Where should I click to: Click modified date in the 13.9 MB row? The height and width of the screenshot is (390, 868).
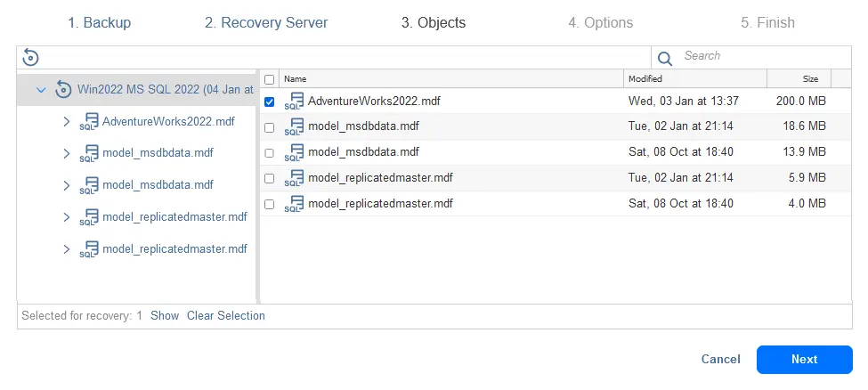pos(681,152)
